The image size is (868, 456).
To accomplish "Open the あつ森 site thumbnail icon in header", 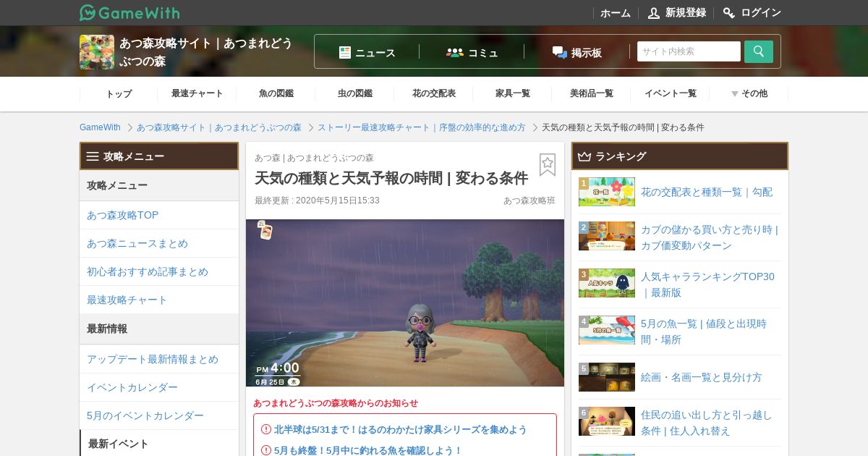I will pos(97,52).
